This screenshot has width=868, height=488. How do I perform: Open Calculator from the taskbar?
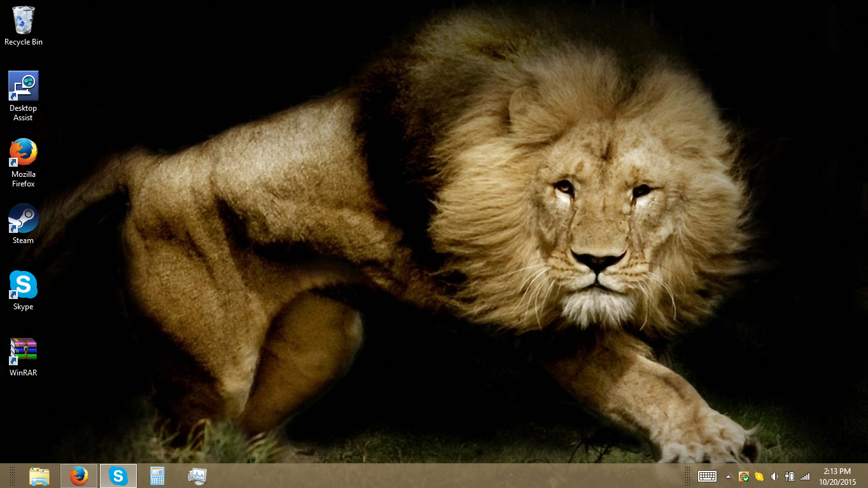pyautogui.click(x=157, y=476)
